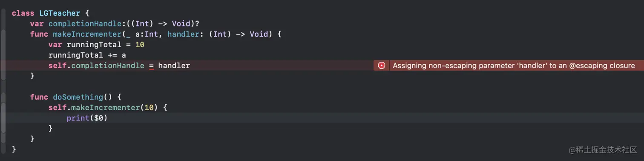
Task: Select the runningTotal variable declaration
Action: (97, 45)
